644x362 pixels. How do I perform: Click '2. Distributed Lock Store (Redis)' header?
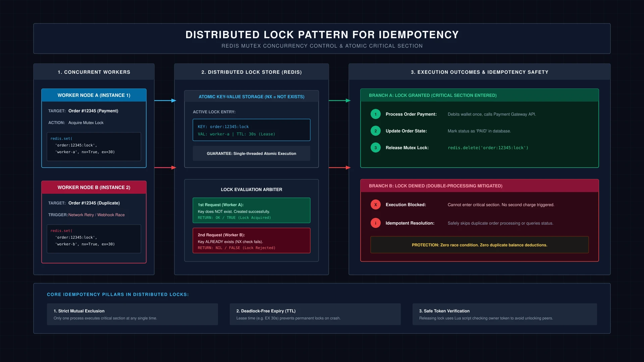pyautogui.click(x=252, y=72)
